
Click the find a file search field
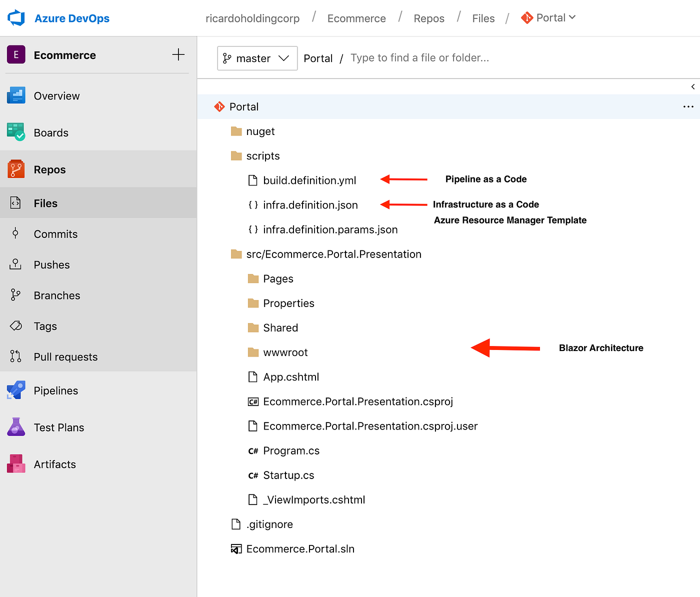coord(420,58)
